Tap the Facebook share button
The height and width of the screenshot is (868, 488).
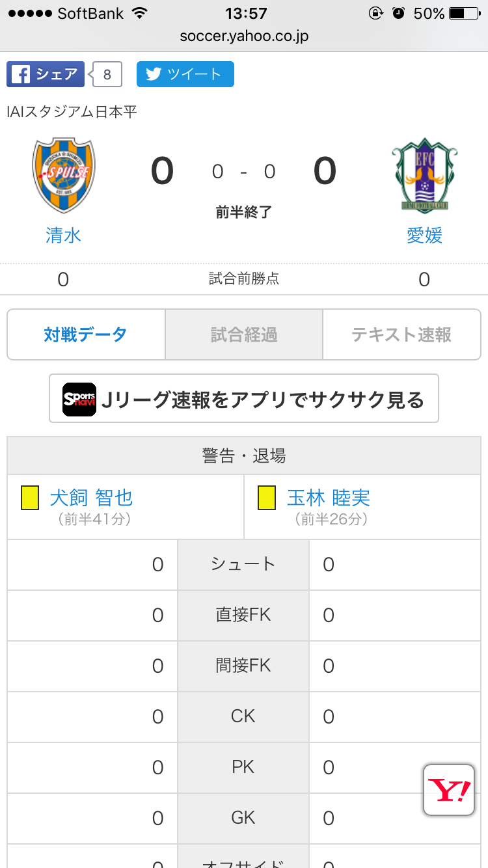point(46,74)
